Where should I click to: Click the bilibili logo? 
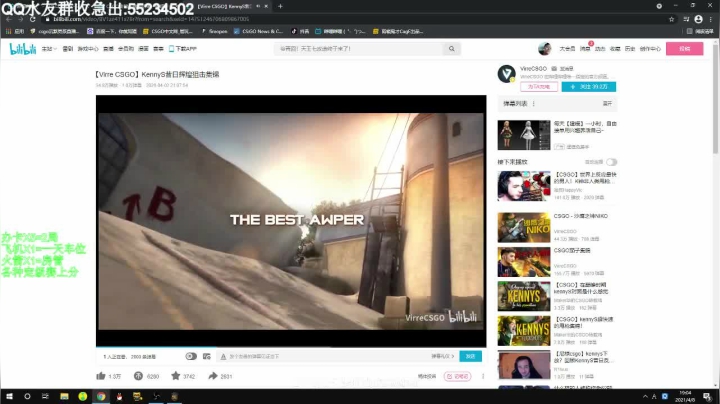pos(22,49)
